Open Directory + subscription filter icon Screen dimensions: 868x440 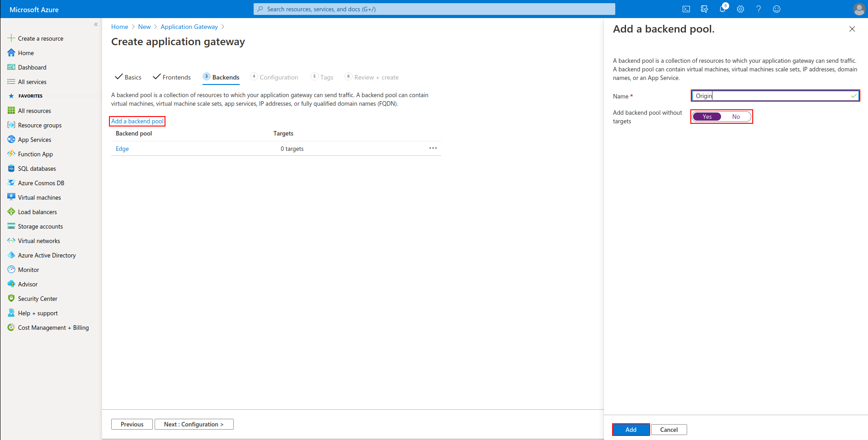click(x=704, y=9)
